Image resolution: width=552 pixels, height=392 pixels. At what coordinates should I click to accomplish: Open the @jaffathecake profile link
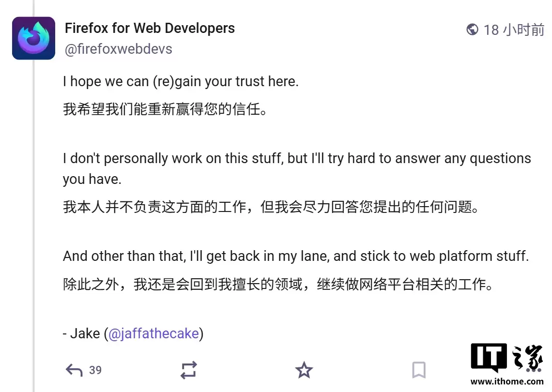click(154, 333)
